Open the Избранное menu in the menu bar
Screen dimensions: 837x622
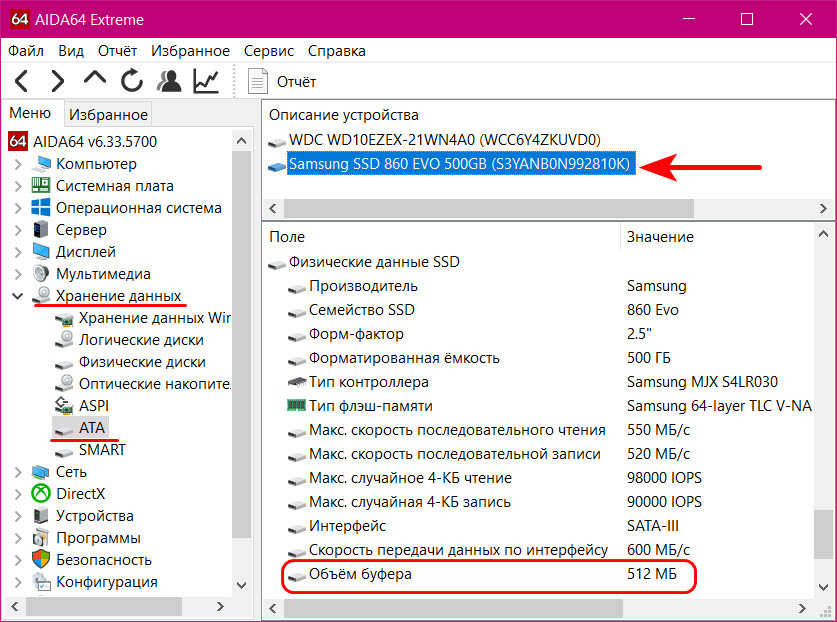click(191, 51)
